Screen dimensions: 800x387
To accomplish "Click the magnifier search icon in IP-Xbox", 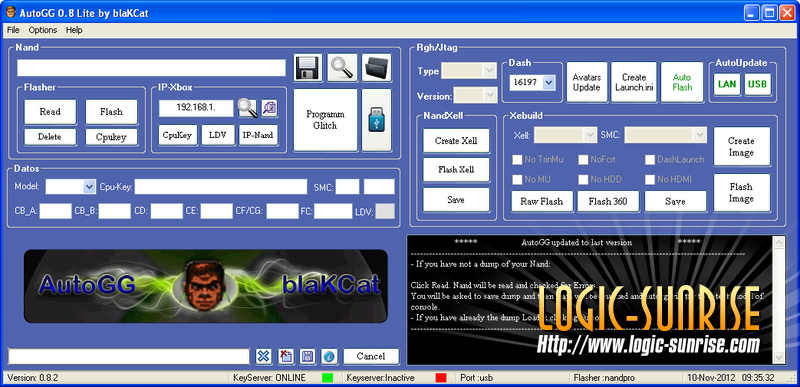I will point(248,108).
